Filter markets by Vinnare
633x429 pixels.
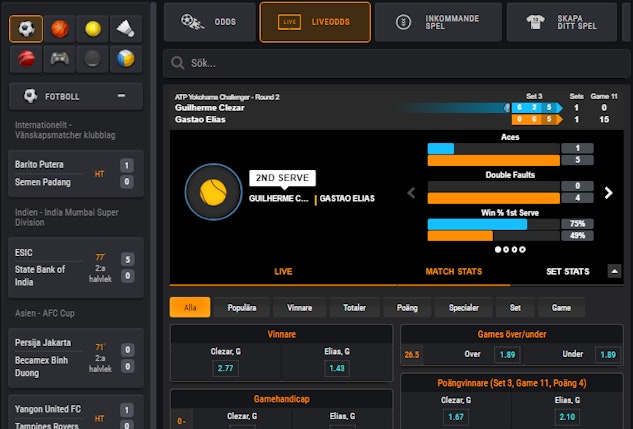(x=300, y=308)
